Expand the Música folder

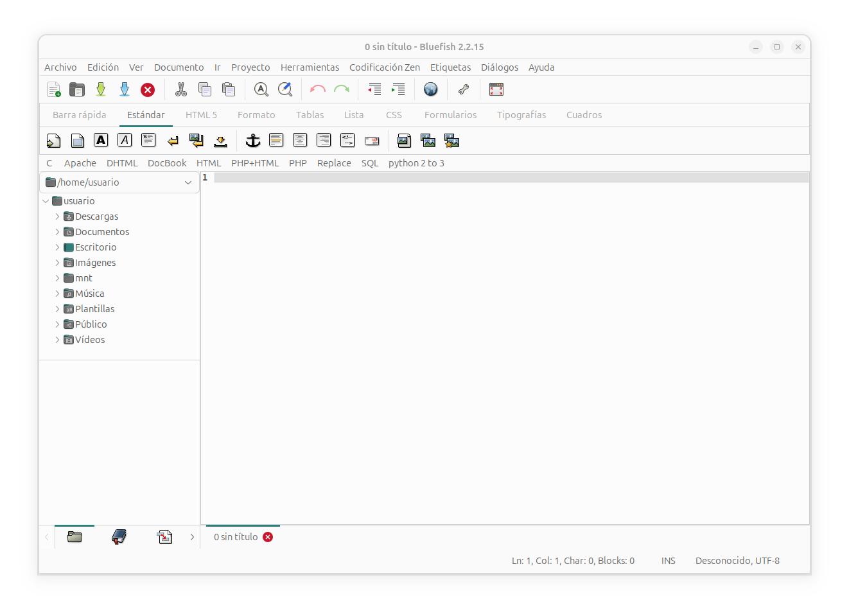57,294
